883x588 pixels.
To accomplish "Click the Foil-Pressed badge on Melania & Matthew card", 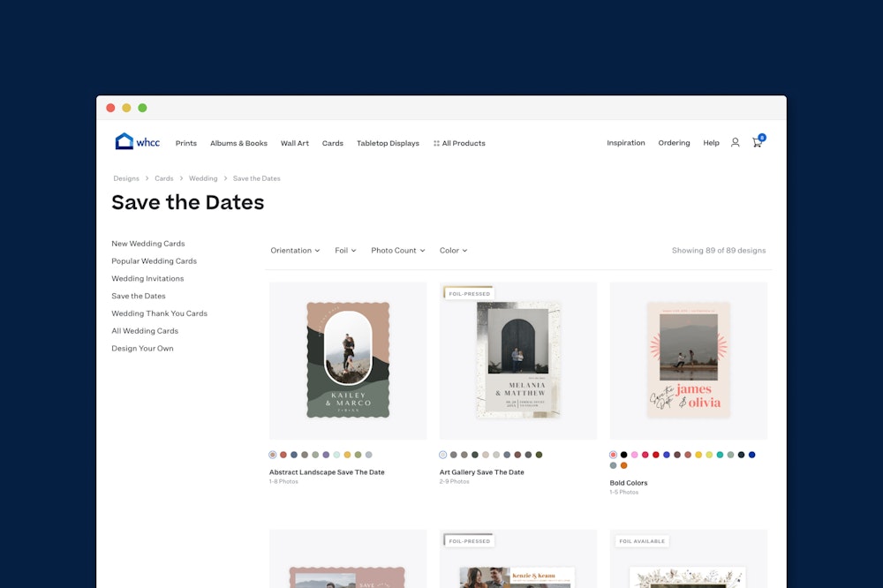I will [469, 293].
